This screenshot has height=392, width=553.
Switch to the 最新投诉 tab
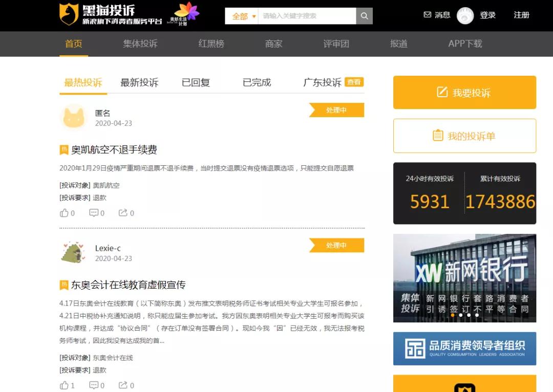coord(139,82)
